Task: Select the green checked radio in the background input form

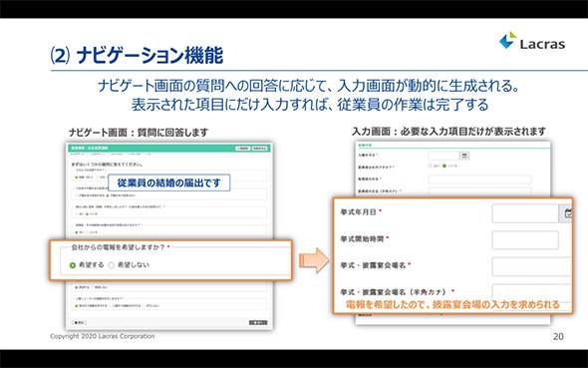Action: tap(444, 166)
